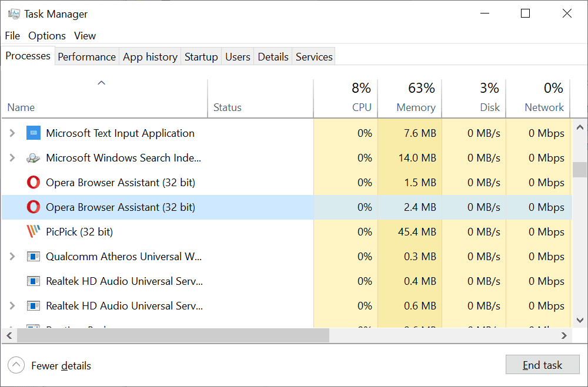Screen dimensions: 588x387
Task: Click the End task button
Action: click(x=542, y=365)
